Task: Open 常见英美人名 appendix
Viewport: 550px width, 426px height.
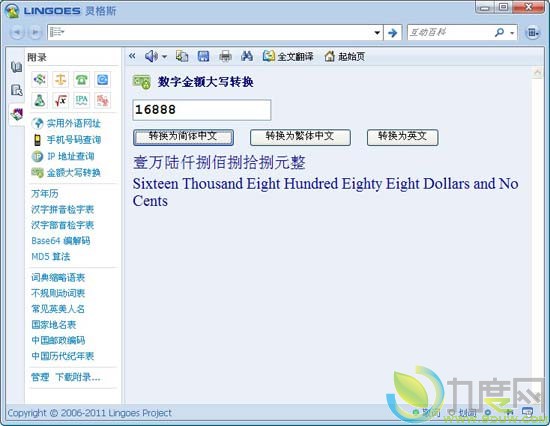Action: [58, 309]
